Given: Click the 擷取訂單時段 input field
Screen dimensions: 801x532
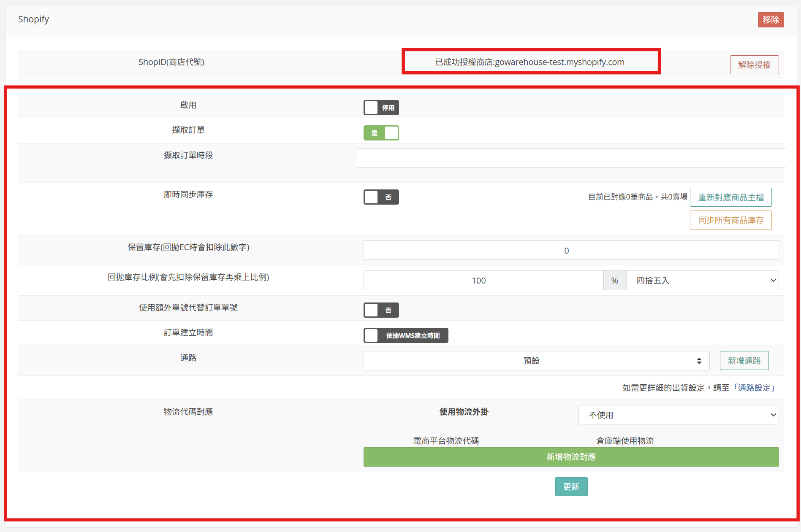Looking at the screenshot, I should click(x=571, y=158).
